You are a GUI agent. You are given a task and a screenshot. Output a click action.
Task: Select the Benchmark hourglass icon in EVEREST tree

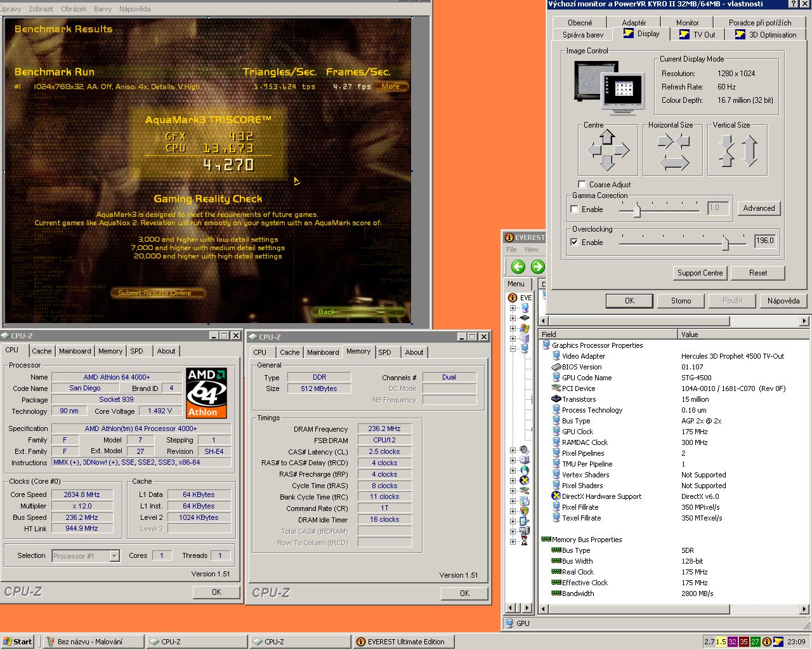[524, 541]
